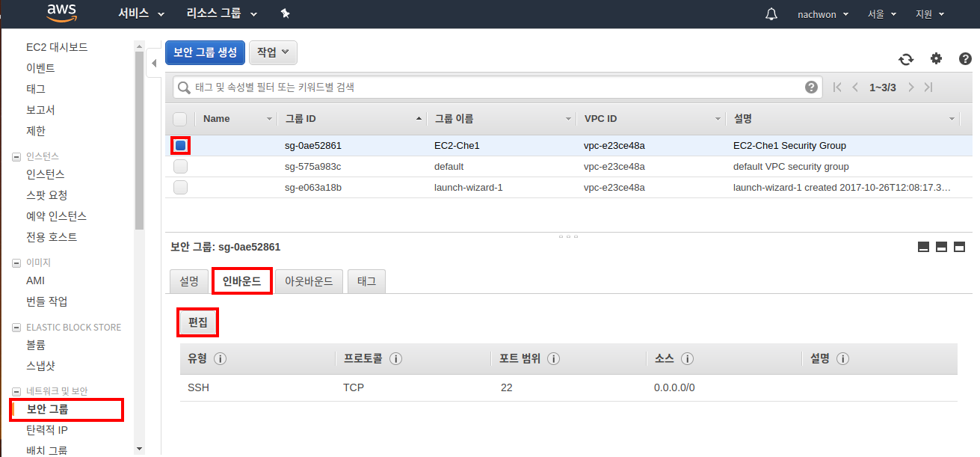Click the search box help icon
The height and width of the screenshot is (457, 980).
(x=811, y=88)
